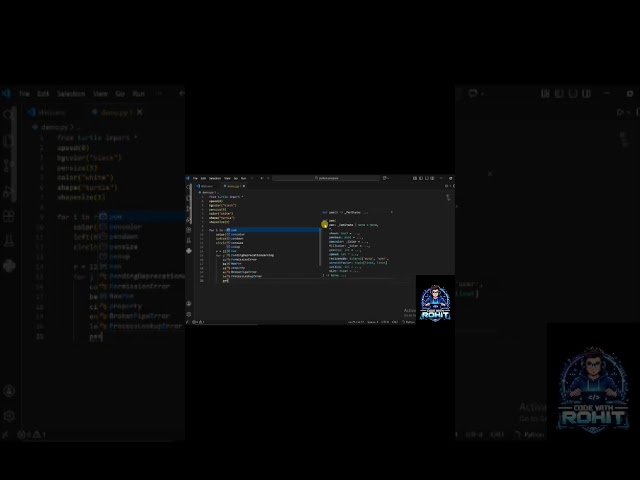This screenshot has height=480, width=640.
Task: Click the Go Back arrow in center title bar
Action: [262, 178]
